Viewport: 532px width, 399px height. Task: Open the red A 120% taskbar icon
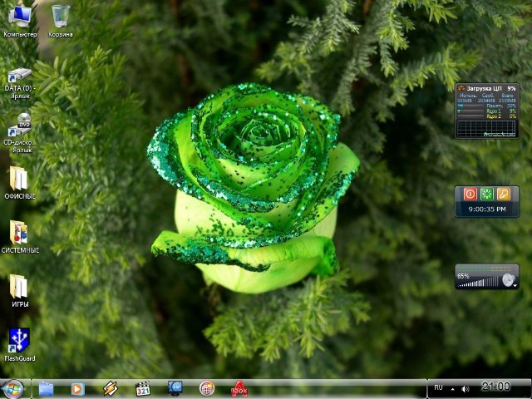pos(239,388)
